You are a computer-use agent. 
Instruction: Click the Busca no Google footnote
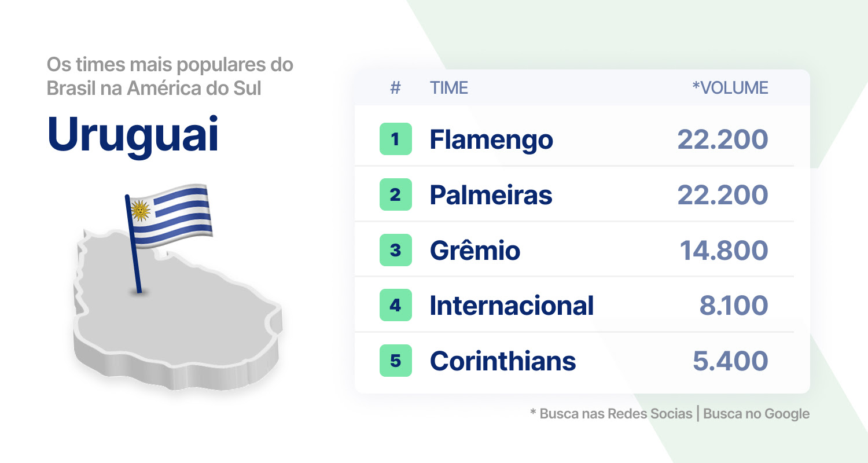pos(756,414)
